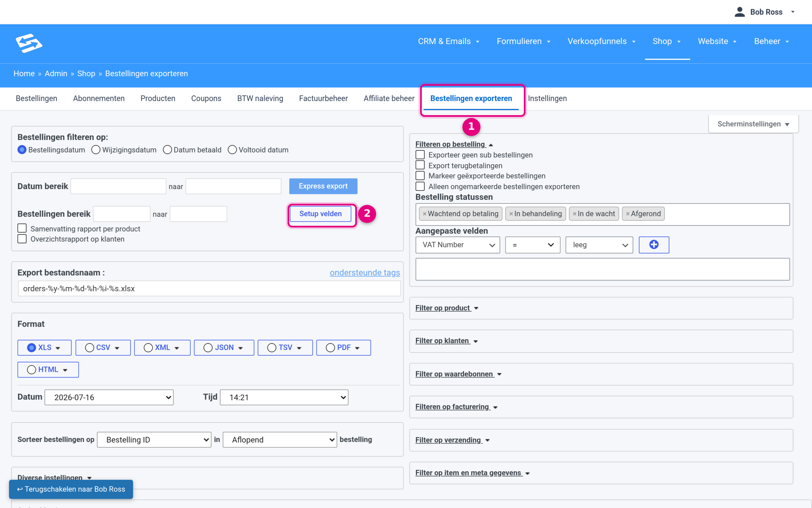
Task: Open the leeg value dropdown
Action: click(599, 245)
